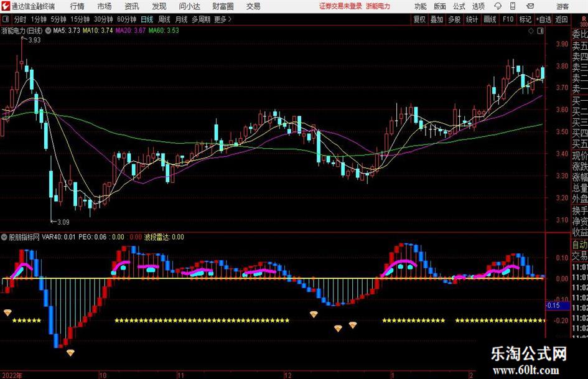Select the 日线 daily period tab
588x379 pixels.
coord(147,19)
